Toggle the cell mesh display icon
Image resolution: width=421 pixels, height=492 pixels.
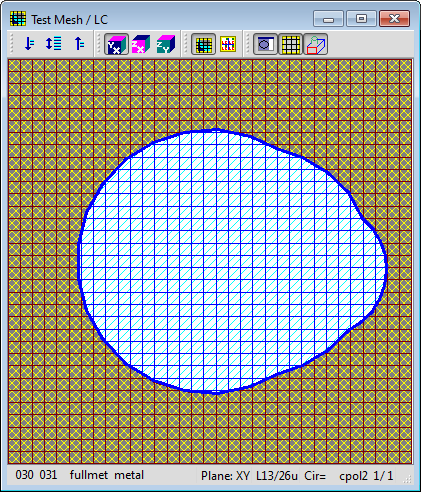click(203, 44)
